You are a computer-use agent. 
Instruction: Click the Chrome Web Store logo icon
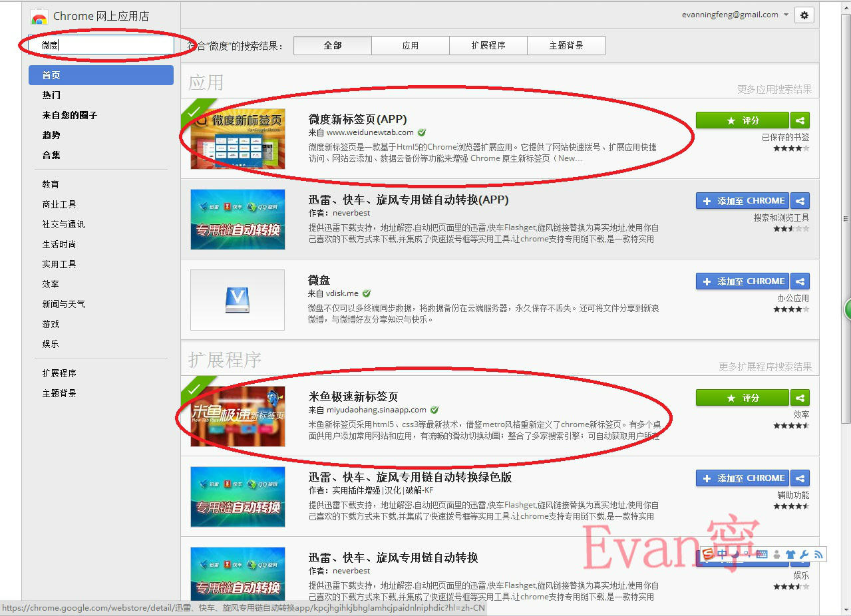tap(39, 16)
